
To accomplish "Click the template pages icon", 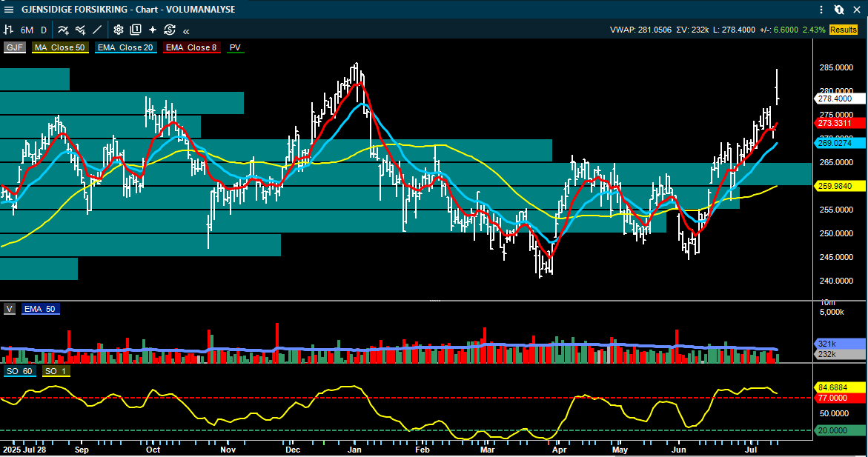I will 135,30.
